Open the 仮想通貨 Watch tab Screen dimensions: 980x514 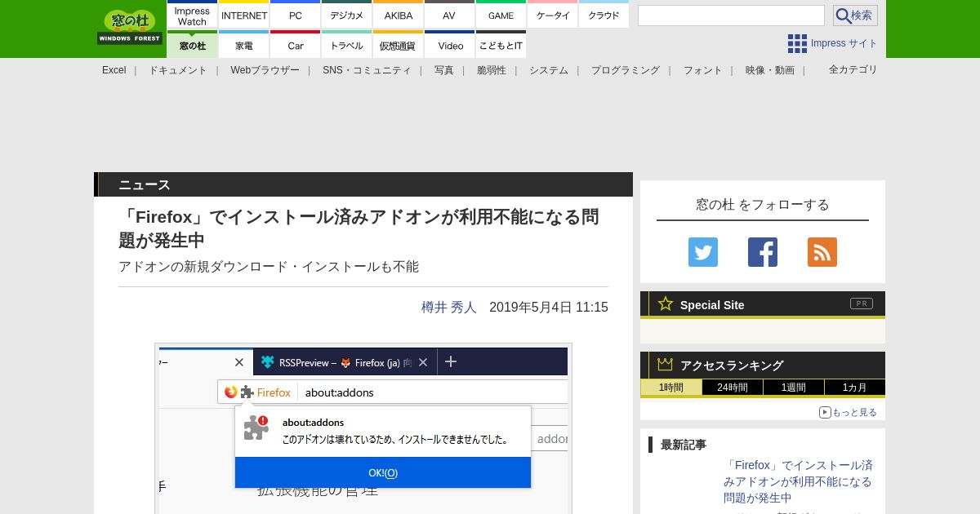398,45
